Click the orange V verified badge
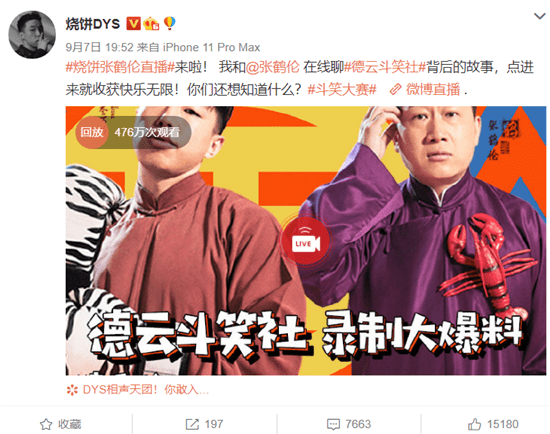 point(133,24)
